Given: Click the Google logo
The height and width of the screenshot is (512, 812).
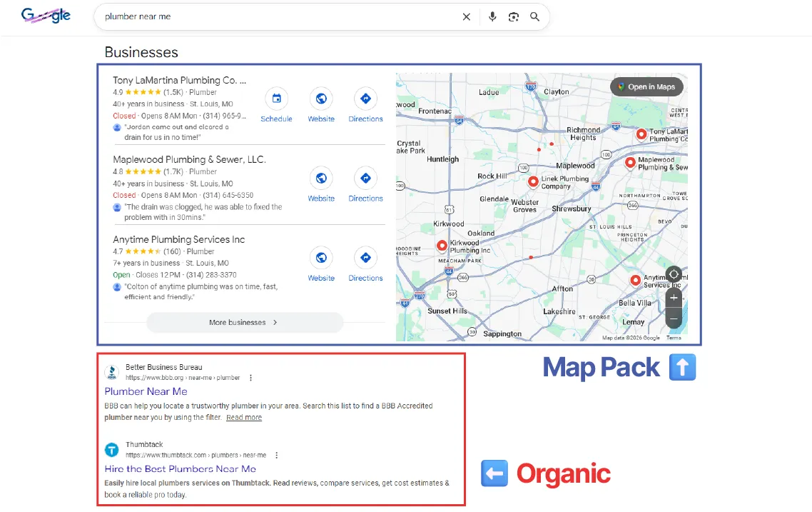Looking at the screenshot, I should click(x=46, y=15).
